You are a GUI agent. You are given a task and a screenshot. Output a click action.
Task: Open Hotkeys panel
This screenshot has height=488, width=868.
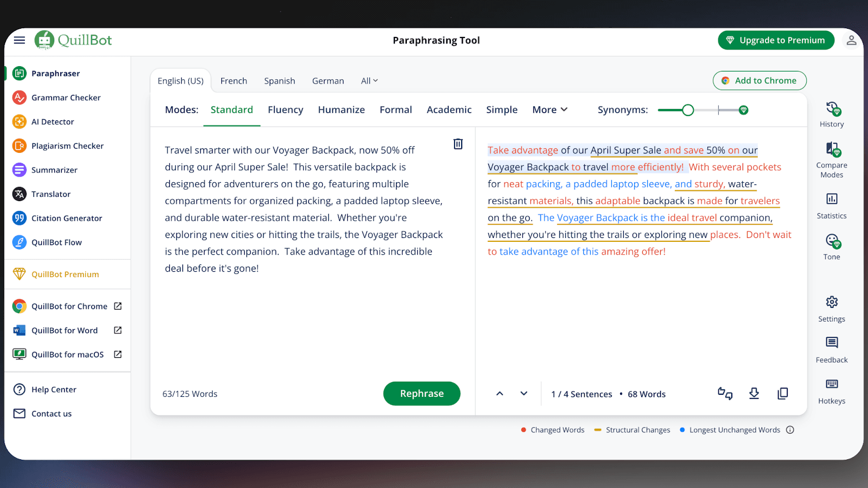pyautogui.click(x=832, y=391)
